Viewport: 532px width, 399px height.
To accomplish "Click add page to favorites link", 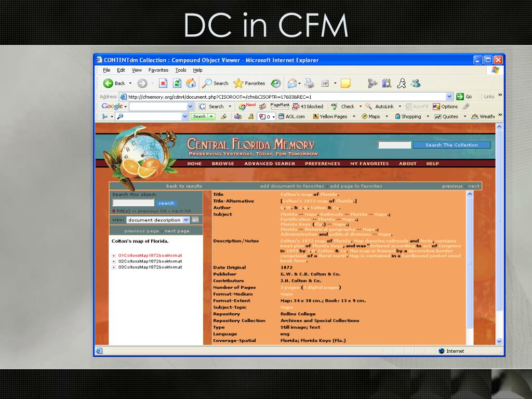I will 356,186.
